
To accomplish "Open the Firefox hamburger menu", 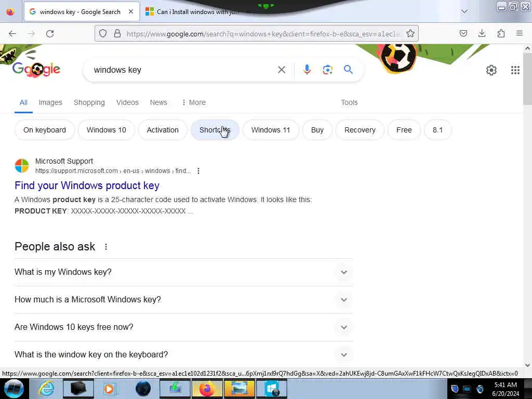I will click(x=520, y=33).
